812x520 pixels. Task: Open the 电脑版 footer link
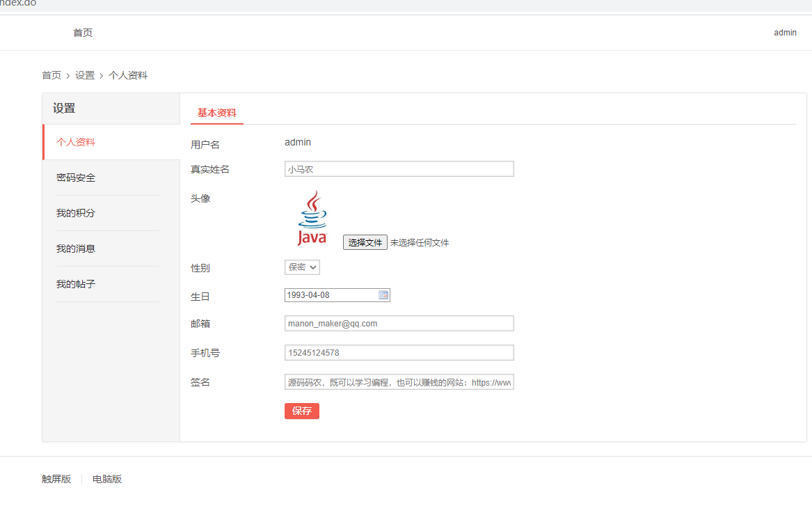click(107, 478)
